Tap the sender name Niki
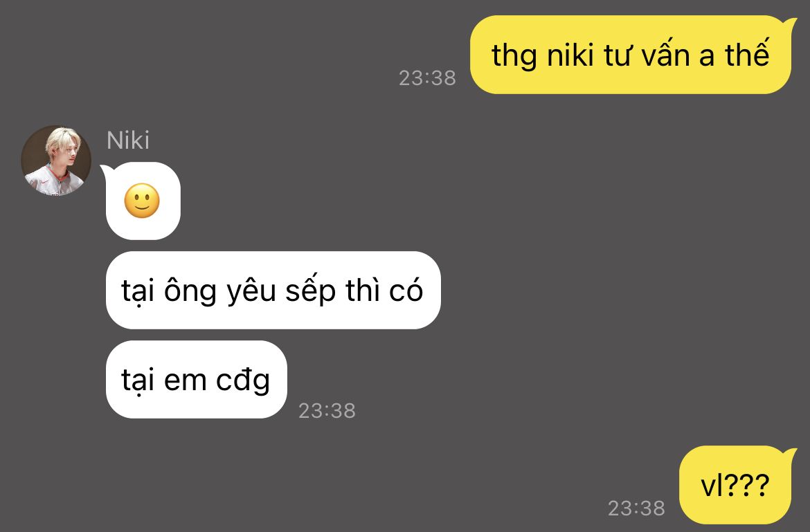The height and width of the screenshot is (532, 810). click(x=127, y=140)
